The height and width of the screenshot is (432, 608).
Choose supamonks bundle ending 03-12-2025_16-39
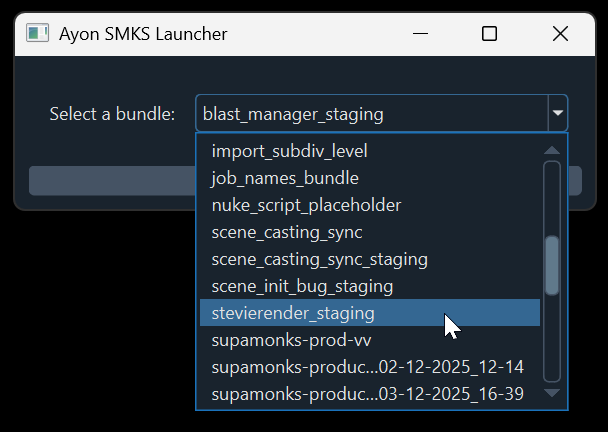coord(367,395)
